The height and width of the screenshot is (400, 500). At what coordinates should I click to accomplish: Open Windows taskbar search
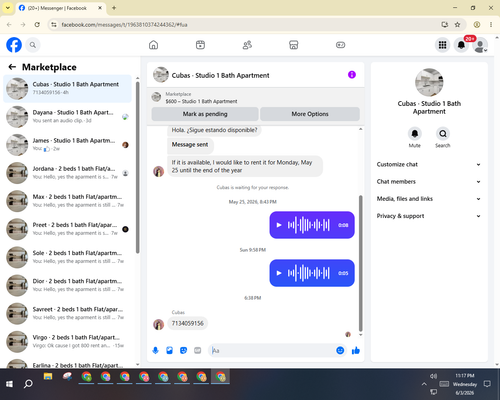click(x=28, y=384)
